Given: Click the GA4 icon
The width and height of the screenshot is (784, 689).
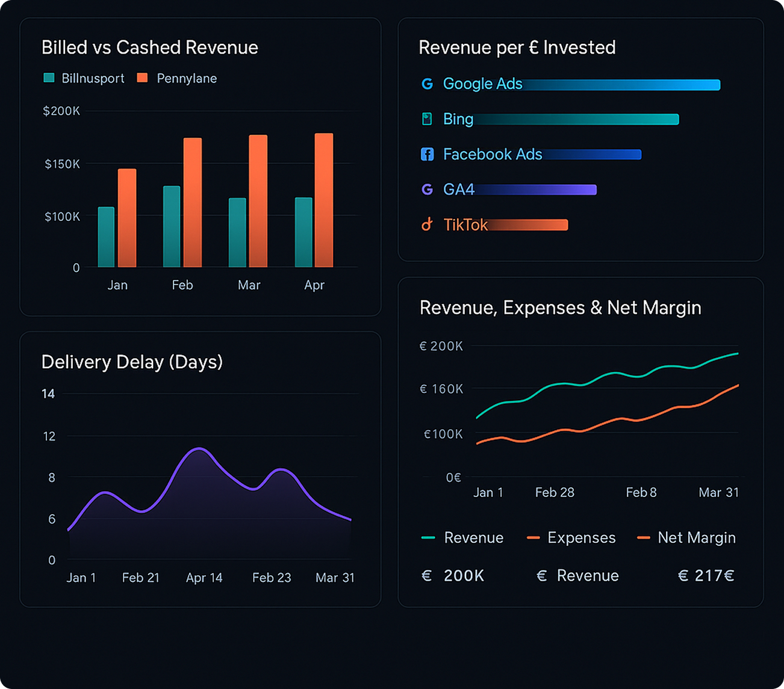Looking at the screenshot, I should coord(427,190).
